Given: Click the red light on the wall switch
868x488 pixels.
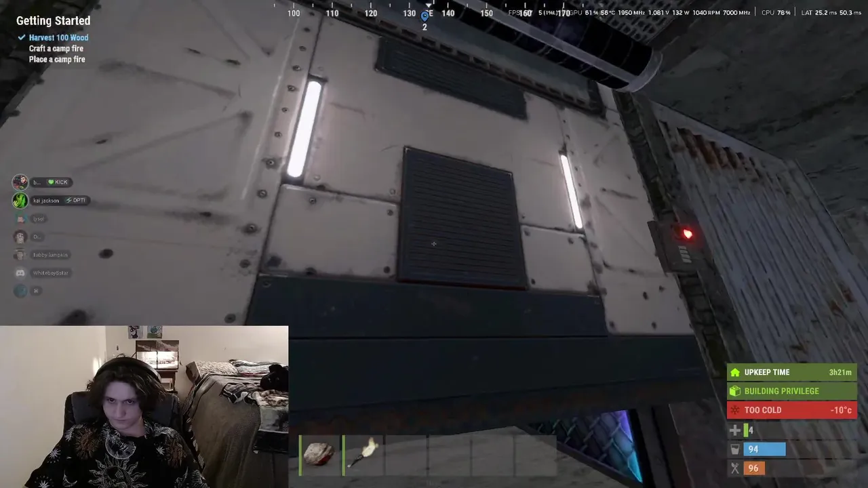Looking at the screenshot, I should click(x=688, y=235).
